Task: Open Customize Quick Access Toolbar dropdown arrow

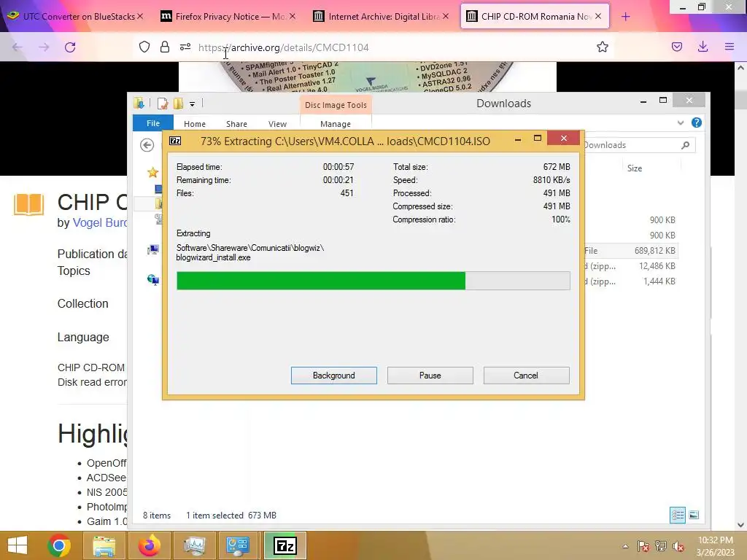Action: tap(192, 104)
